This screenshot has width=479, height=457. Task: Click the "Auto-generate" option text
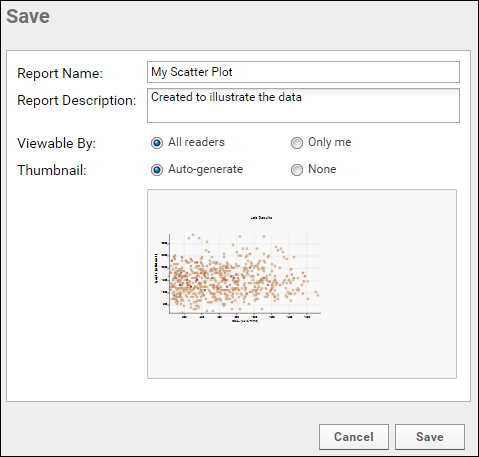[205, 169]
